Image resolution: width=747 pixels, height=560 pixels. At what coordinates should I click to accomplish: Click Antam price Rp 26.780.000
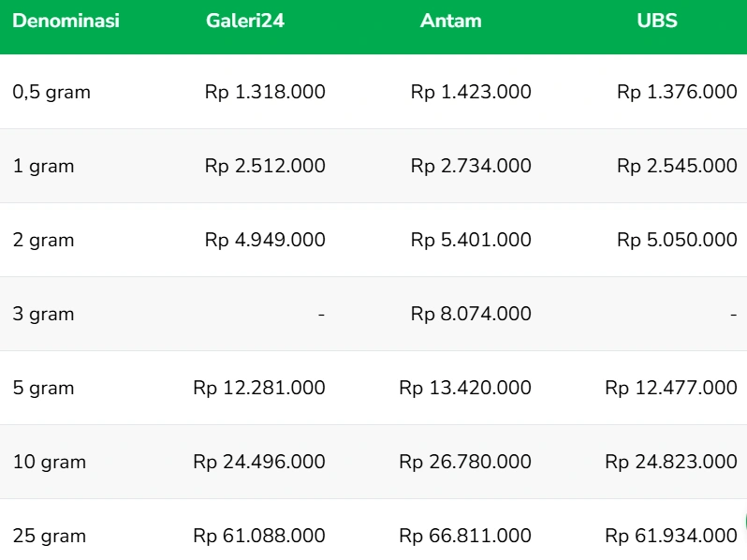pos(465,462)
